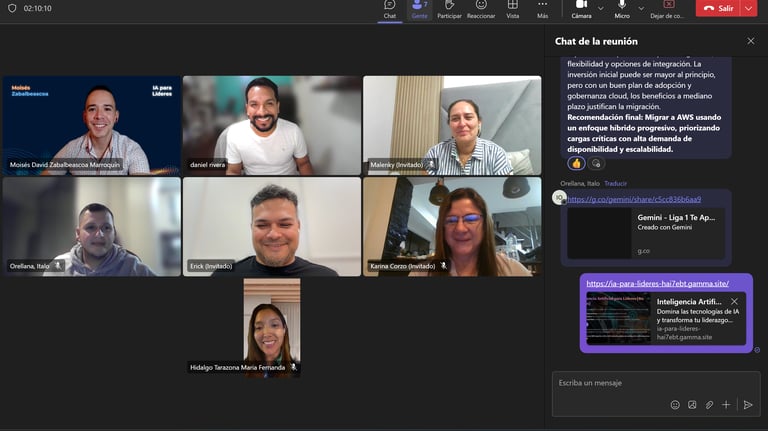Image resolution: width=768 pixels, height=431 pixels.
Task: Open the Reaccionar emoji menu
Action: click(481, 10)
